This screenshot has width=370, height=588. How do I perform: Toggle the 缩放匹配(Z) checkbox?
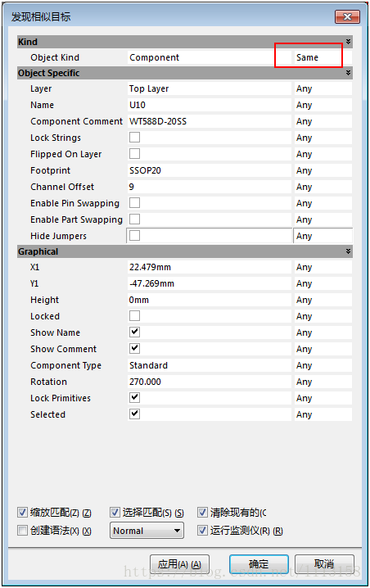22,513
